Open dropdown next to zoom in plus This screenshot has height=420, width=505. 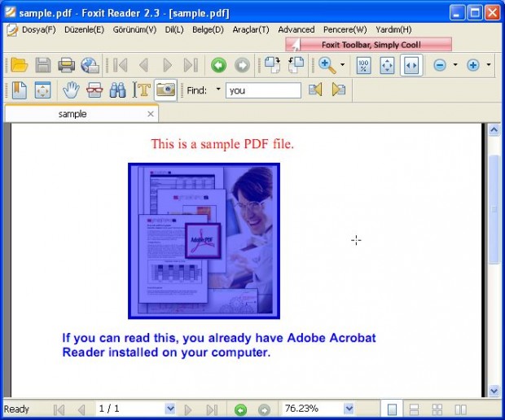tap(489, 64)
